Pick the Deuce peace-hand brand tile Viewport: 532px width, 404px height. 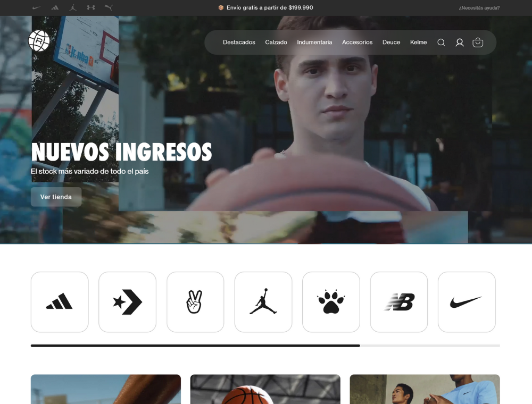(x=195, y=302)
